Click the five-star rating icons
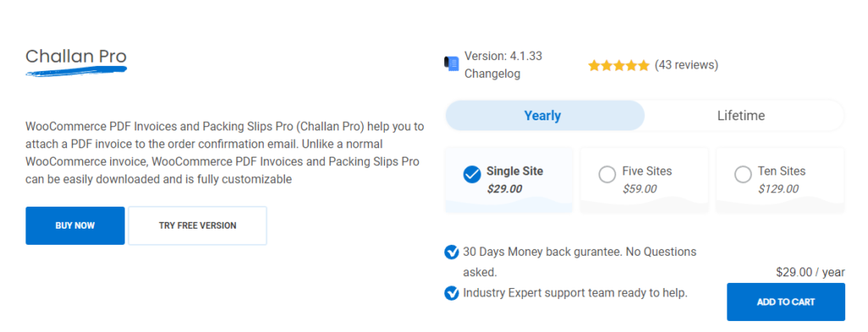The image size is (868, 332). pos(618,66)
